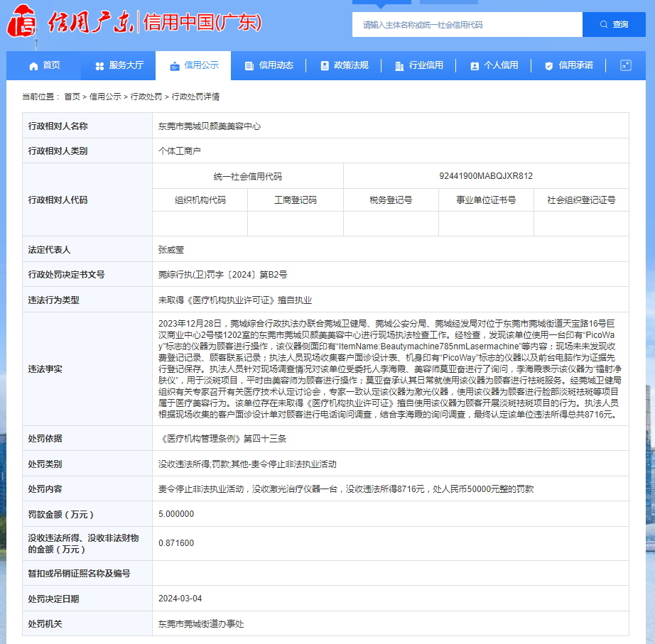Click the building icon beside 行业信用
Image resolution: width=655 pixels, height=644 pixels.
[399, 66]
